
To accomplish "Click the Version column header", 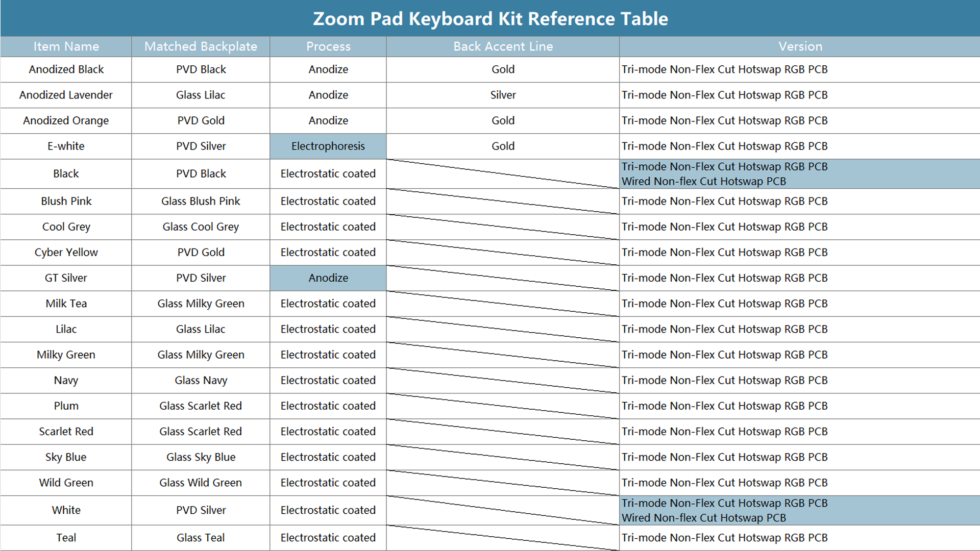I will [x=800, y=46].
